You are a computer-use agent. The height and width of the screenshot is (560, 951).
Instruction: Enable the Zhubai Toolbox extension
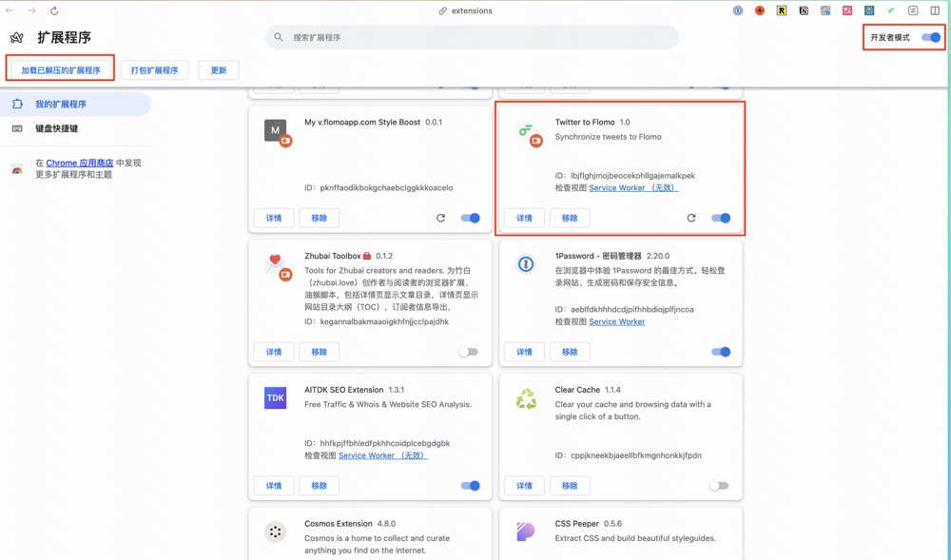(468, 352)
